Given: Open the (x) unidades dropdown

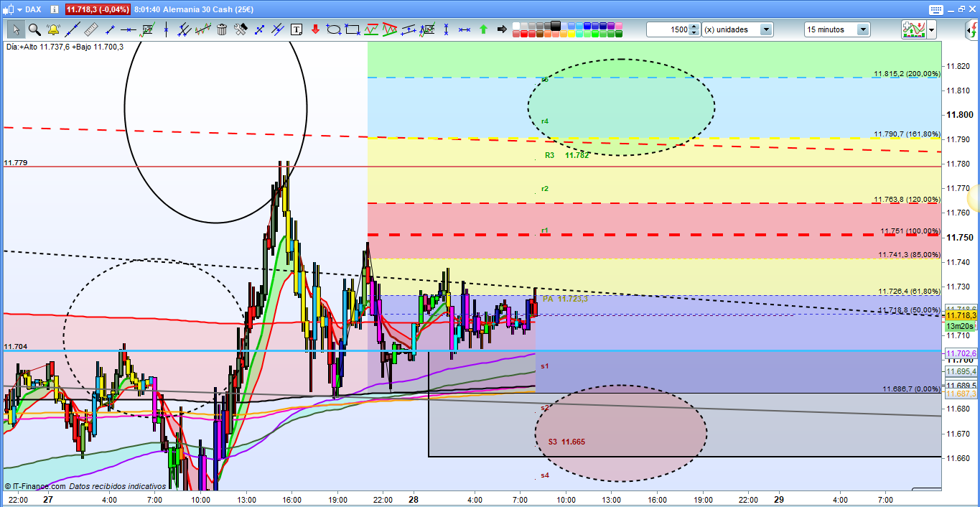Looking at the screenshot, I should point(766,29).
